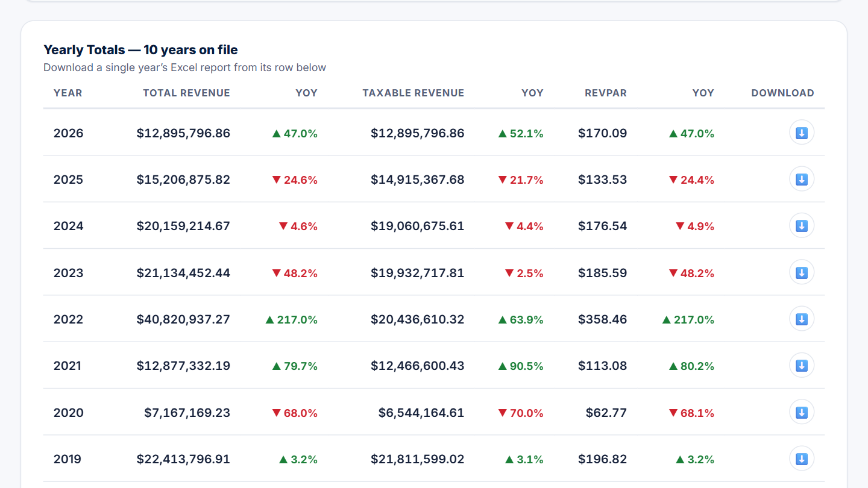Download the 2026 Excel report

coord(802,133)
